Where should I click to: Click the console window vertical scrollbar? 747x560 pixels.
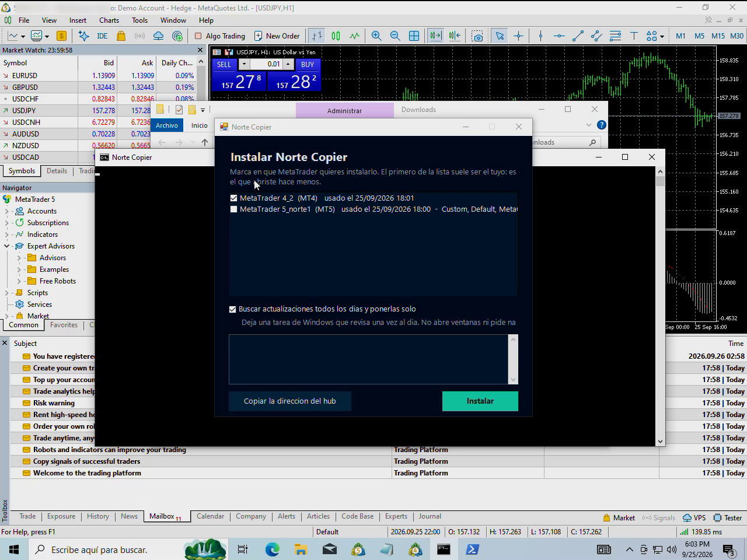tap(660, 306)
